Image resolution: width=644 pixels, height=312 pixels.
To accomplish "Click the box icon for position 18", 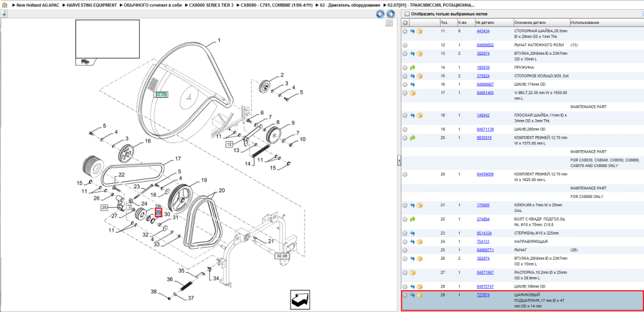I will pos(420,116).
